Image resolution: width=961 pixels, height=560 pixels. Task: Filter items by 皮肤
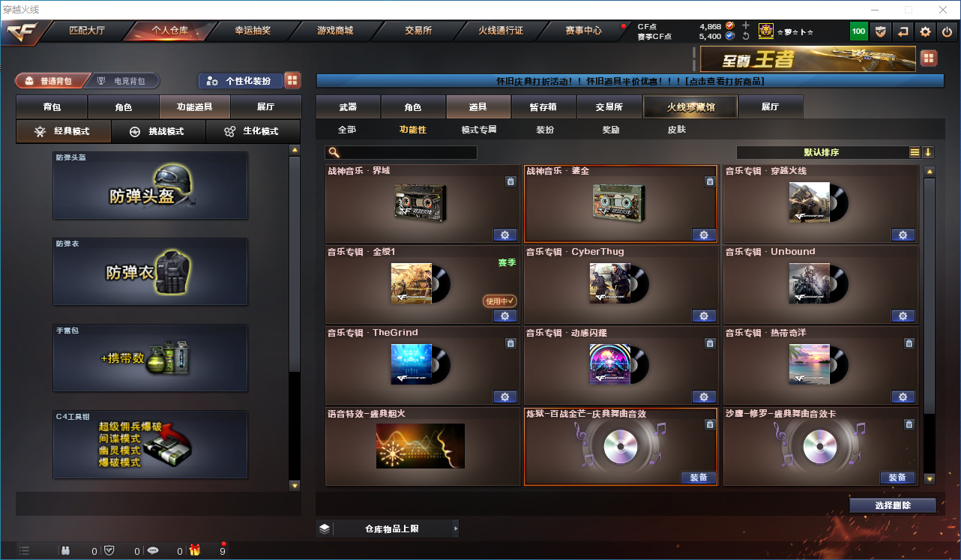(x=677, y=130)
